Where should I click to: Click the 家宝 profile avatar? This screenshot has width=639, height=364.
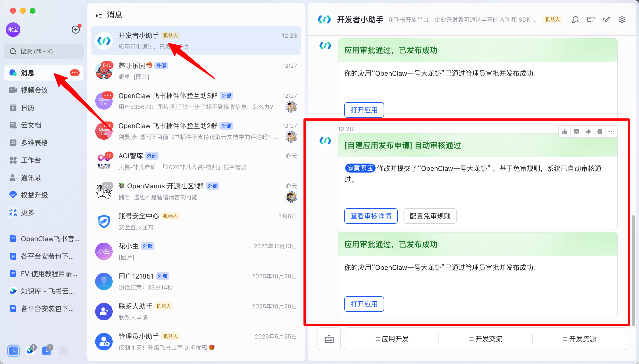pos(13,30)
